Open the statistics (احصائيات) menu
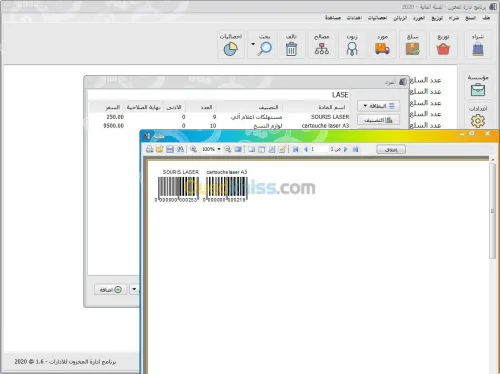 pos(377,18)
